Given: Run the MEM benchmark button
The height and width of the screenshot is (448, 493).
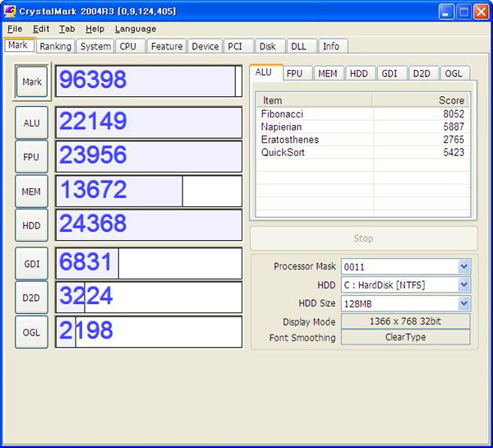Looking at the screenshot, I should [31, 192].
